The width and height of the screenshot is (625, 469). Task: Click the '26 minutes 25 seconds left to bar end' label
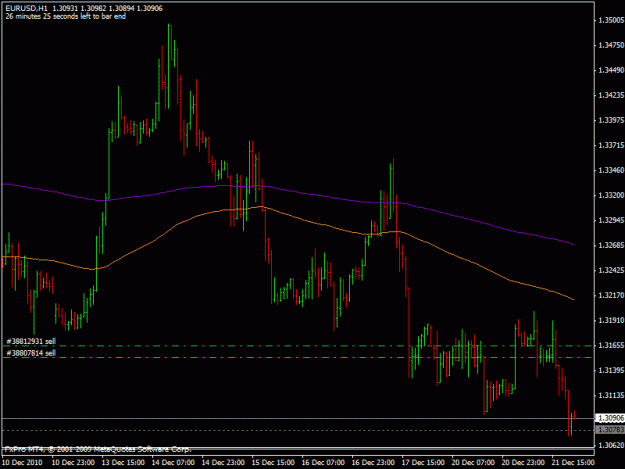pos(65,16)
